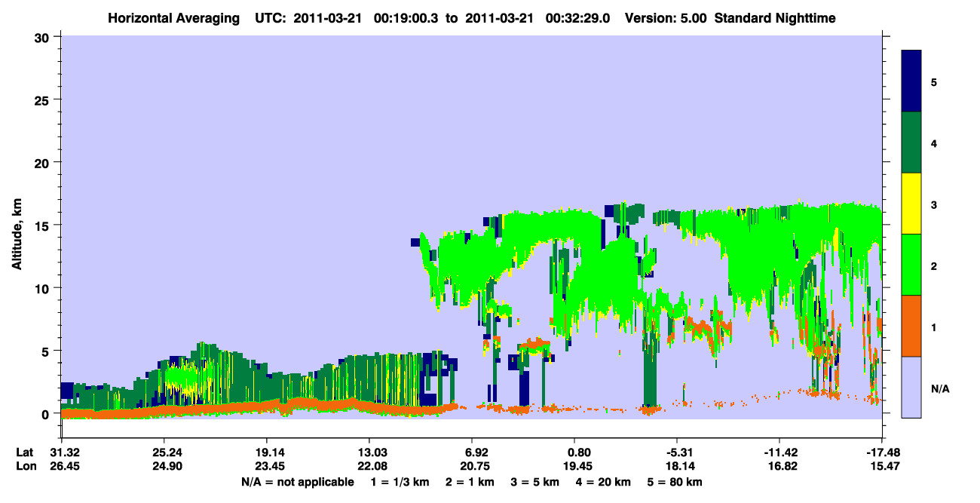Click the altitude axis tick label 15
Viewport: 980px width, 503px height.
pyautogui.click(x=42, y=225)
